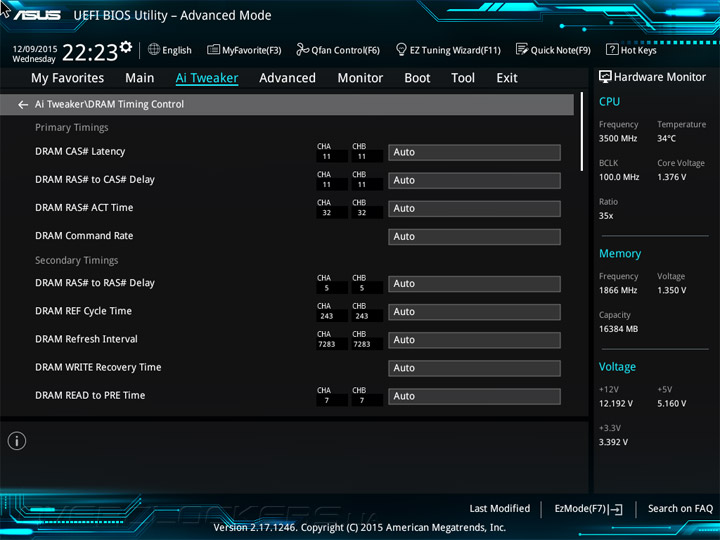Select the Ai Tweaker tab
720x540 pixels.
tap(207, 78)
